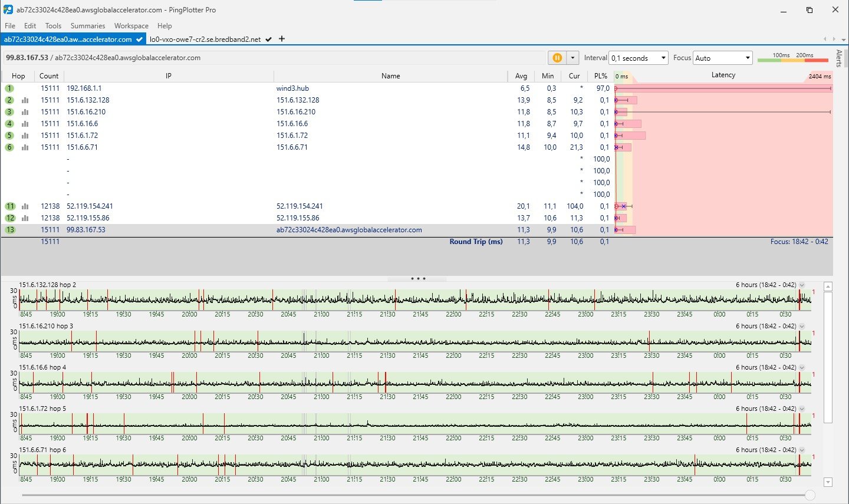Click the green hop 1 circle icon
Image resolution: width=849 pixels, height=504 pixels.
pos(9,88)
